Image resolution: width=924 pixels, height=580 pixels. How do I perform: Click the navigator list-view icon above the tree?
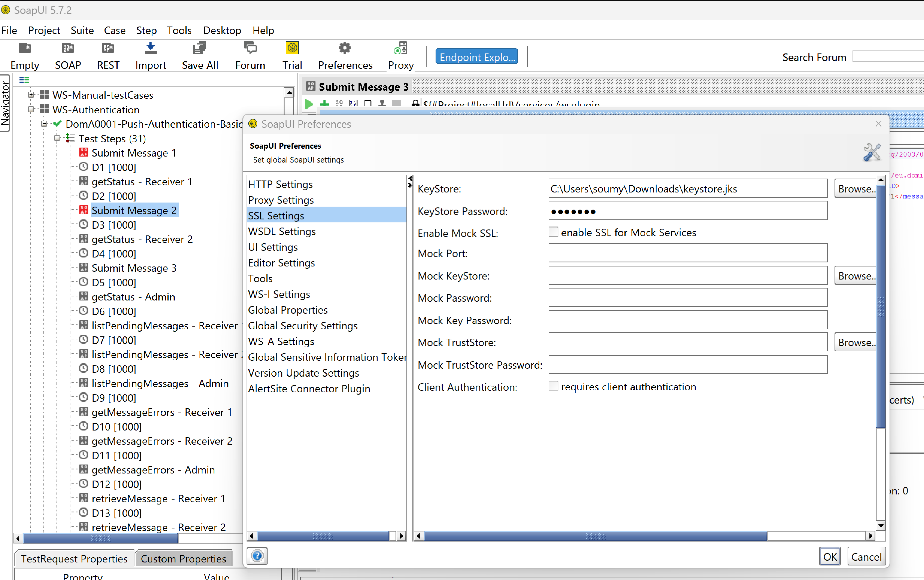pyautogui.click(x=24, y=80)
